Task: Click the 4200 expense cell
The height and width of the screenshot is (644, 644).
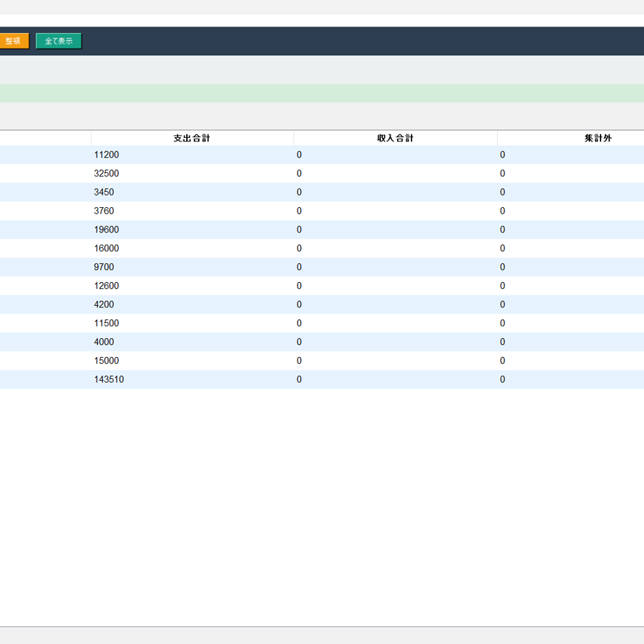Action: (192, 304)
